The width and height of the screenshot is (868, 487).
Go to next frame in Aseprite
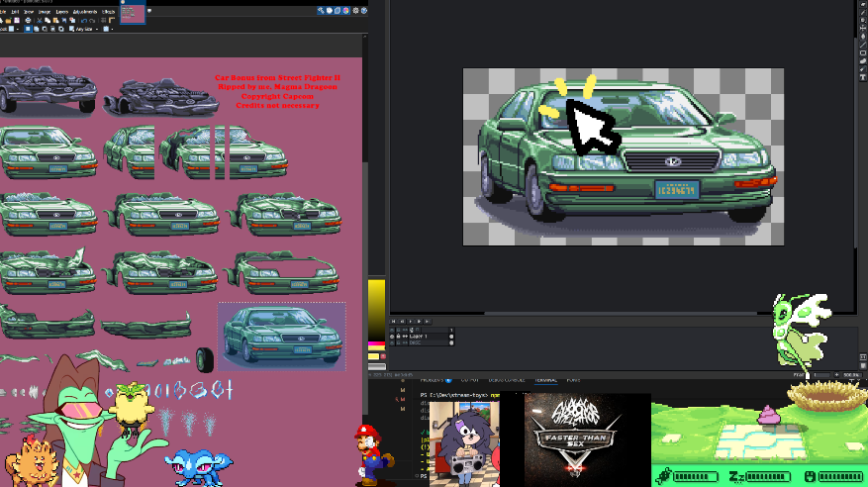click(419, 322)
